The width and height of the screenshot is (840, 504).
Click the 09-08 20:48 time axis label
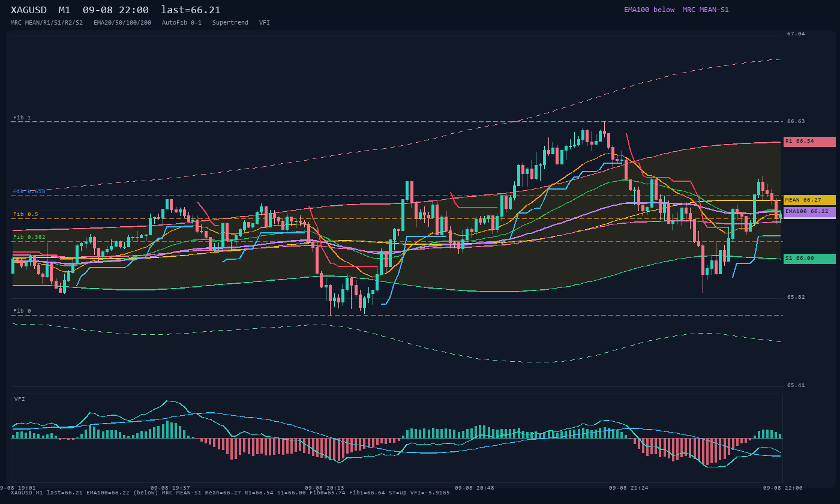(x=475, y=488)
